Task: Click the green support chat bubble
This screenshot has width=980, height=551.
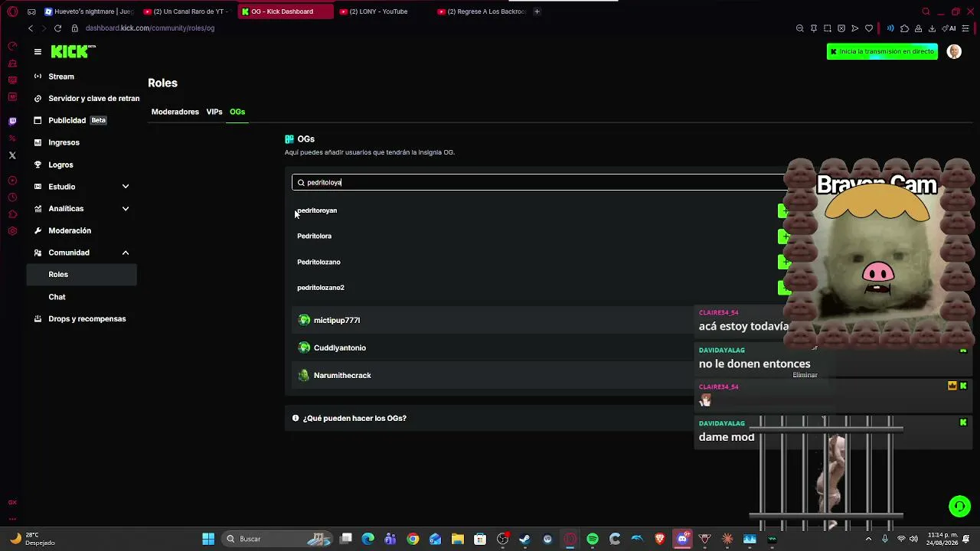Action: point(959,507)
